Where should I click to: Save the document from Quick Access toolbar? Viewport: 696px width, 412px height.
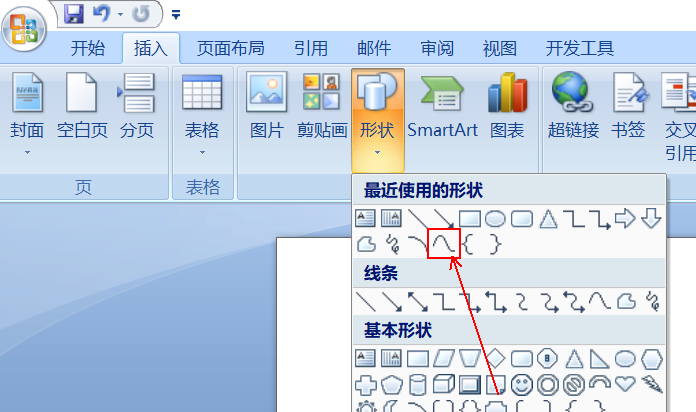(74, 14)
